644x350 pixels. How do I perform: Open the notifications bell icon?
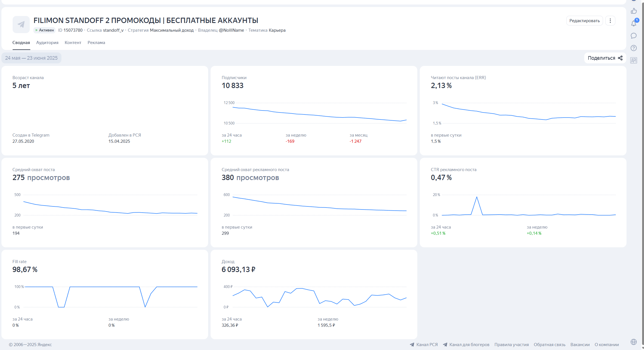point(634,24)
